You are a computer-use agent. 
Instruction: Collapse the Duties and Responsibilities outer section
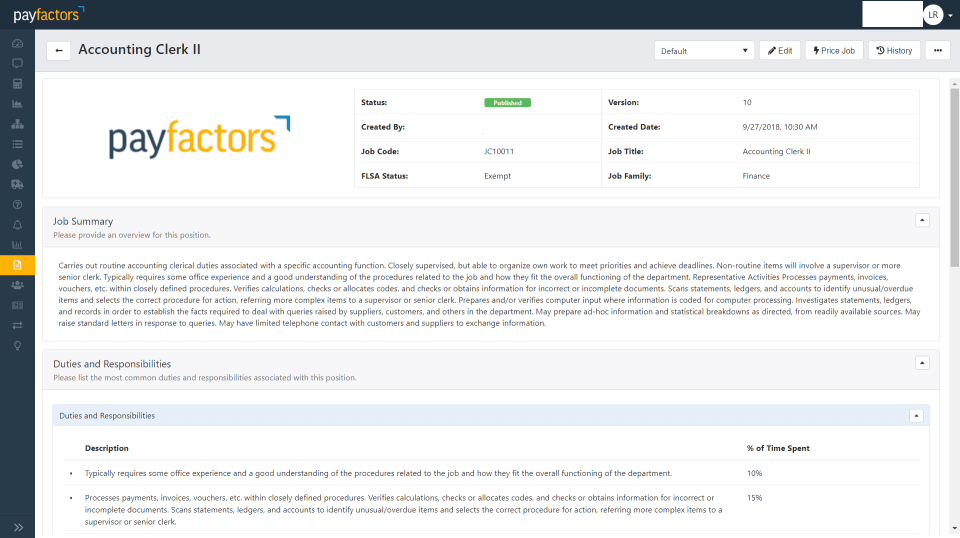point(922,363)
